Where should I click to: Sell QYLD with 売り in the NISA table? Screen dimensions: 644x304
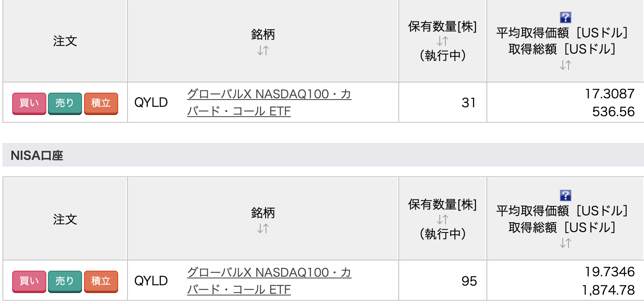(65, 281)
